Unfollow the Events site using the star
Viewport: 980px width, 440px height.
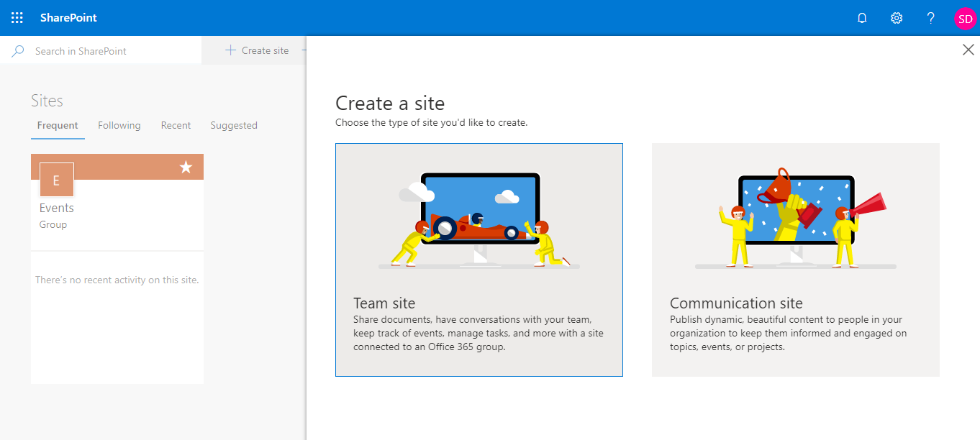pos(186,167)
